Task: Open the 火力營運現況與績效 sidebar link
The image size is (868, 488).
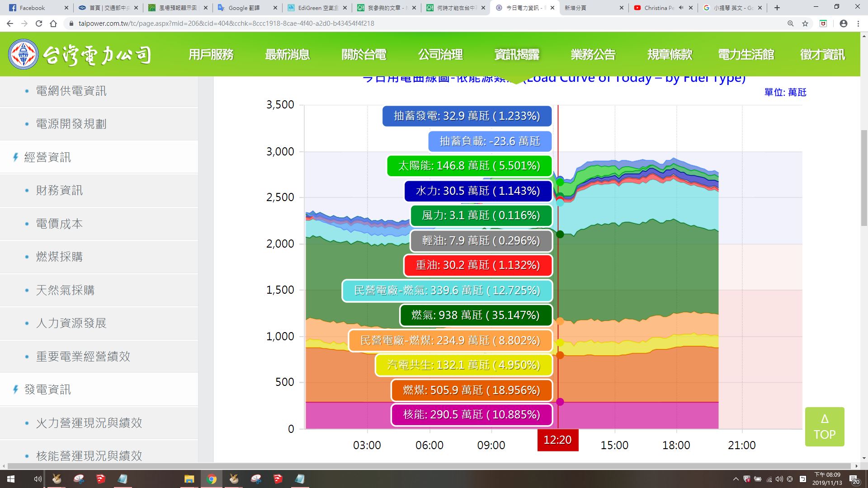Action: 89,423
